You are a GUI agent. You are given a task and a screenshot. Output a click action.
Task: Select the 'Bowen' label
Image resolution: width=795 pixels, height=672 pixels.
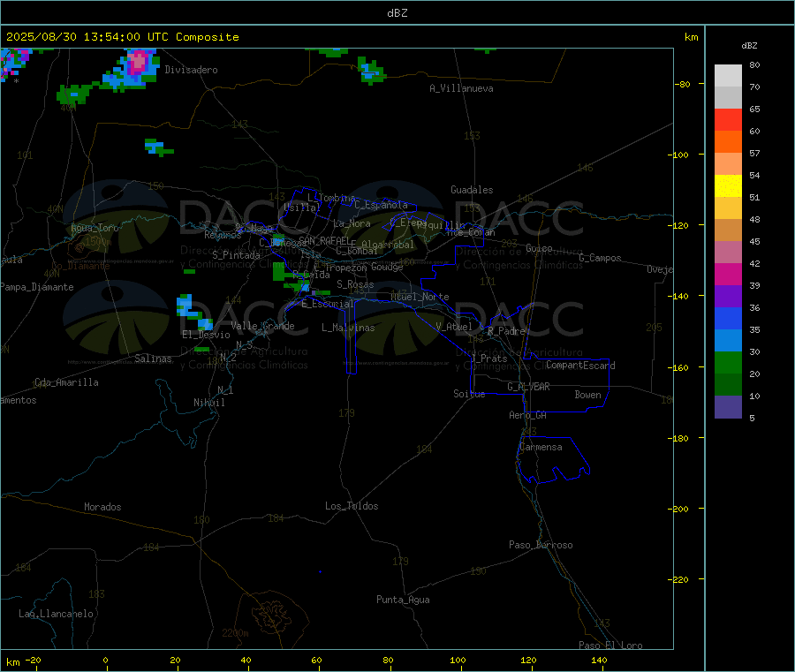587,395
